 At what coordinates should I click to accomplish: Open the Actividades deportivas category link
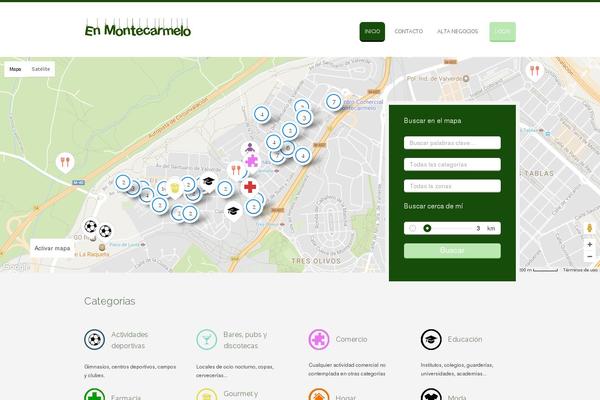click(x=129, y=340)
